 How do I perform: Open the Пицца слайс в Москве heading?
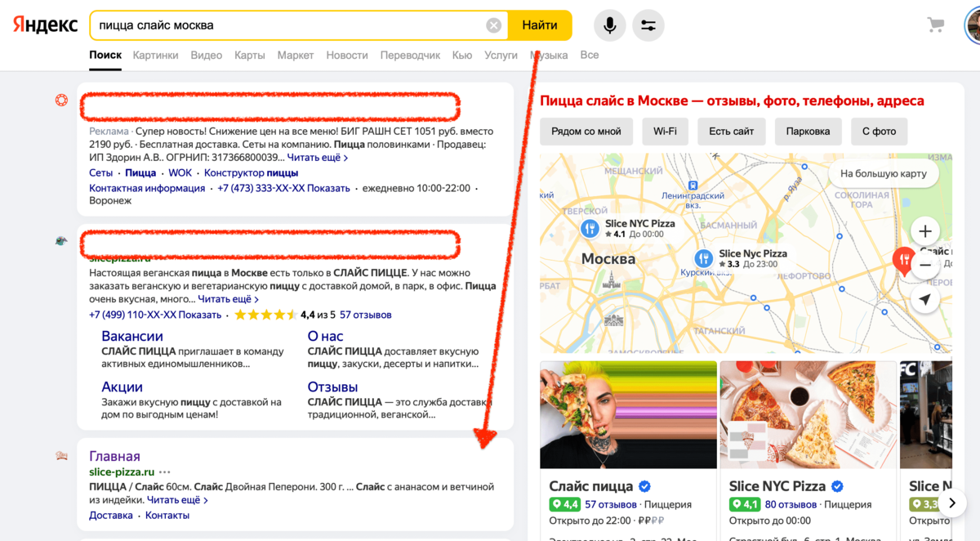(x=733, y=101)
